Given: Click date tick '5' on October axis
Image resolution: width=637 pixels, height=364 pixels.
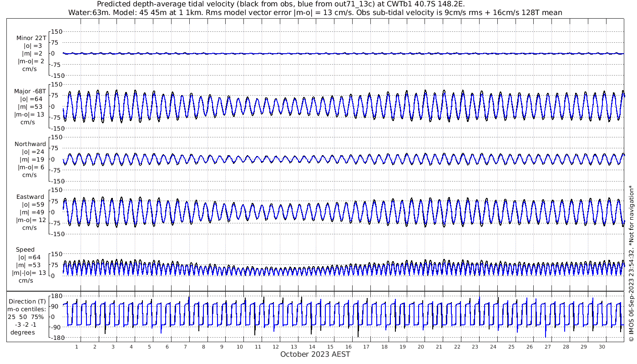Looking at the screenshot, I should point(149,347).
